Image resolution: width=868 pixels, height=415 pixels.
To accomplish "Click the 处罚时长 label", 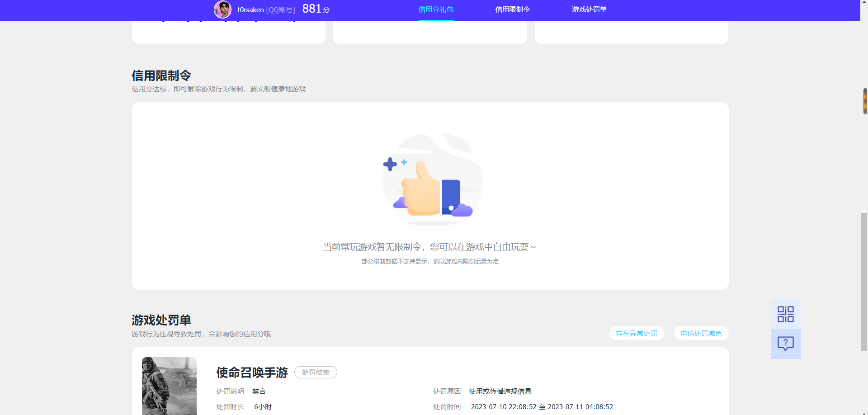I will tap(230, 407).
